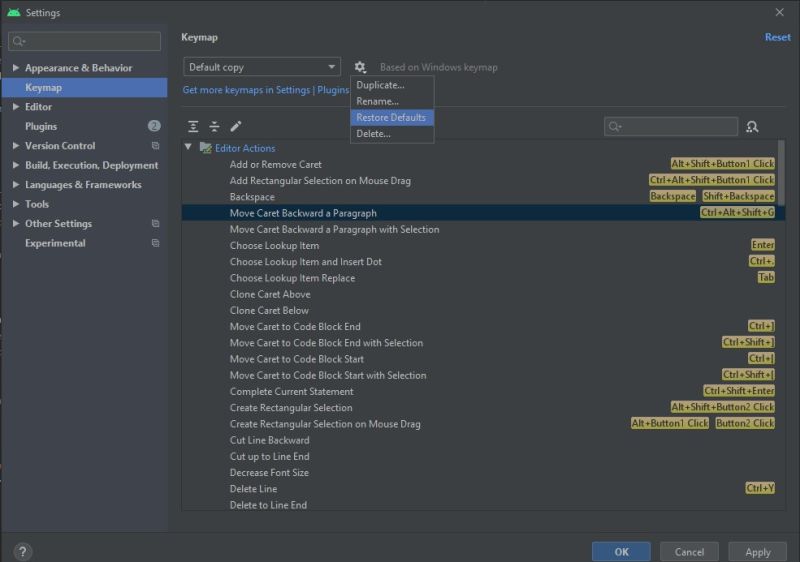Click the Android Studio logo in title bar

(x=14, y=12)
